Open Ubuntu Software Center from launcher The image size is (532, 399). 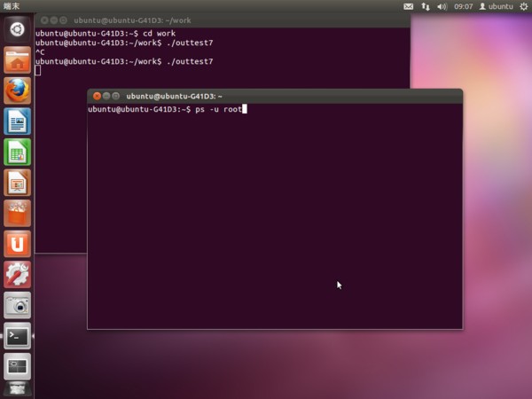click(x=17, y=213)
